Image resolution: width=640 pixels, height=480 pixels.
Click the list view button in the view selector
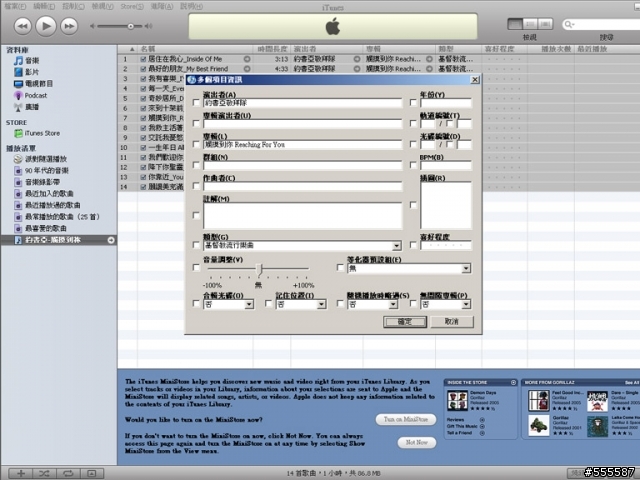(515, 24)
